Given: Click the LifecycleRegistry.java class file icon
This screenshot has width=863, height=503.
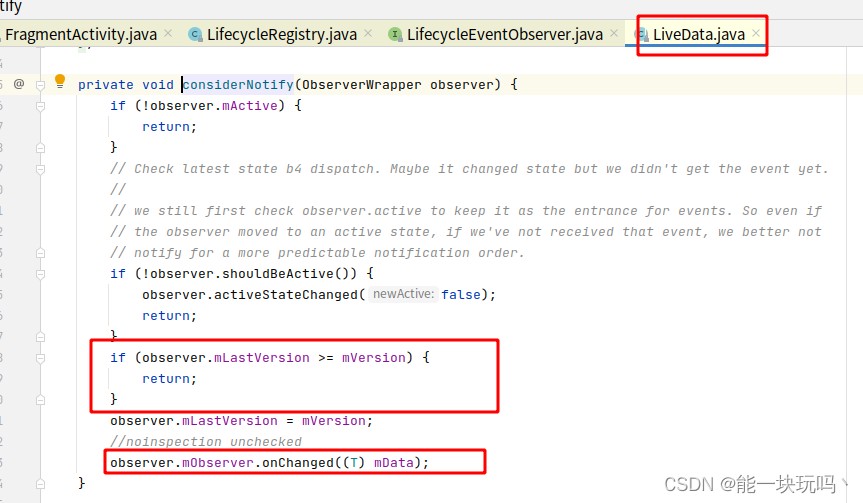Looking at the screenshot, I should 195,35.
